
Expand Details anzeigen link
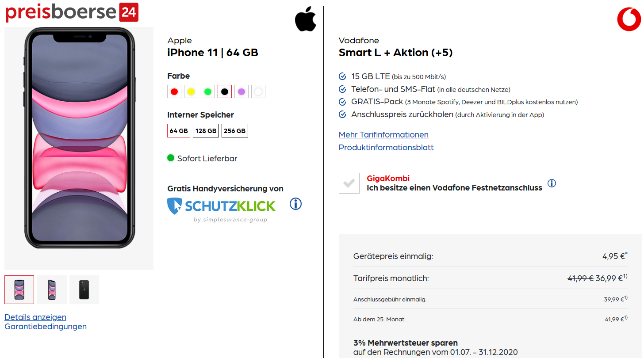[35, 317]
